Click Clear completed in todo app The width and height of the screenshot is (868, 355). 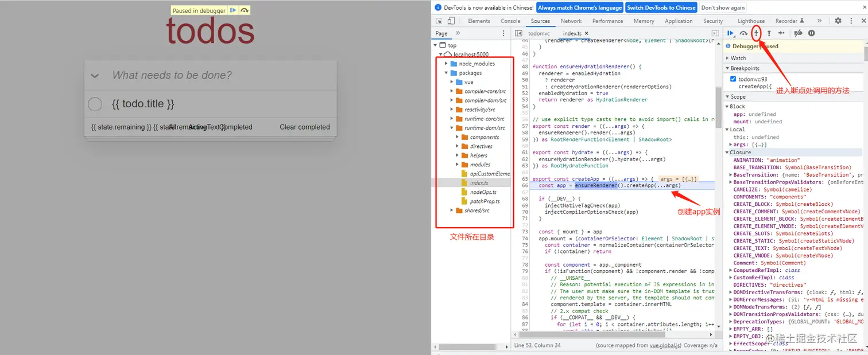click(305, 127)
